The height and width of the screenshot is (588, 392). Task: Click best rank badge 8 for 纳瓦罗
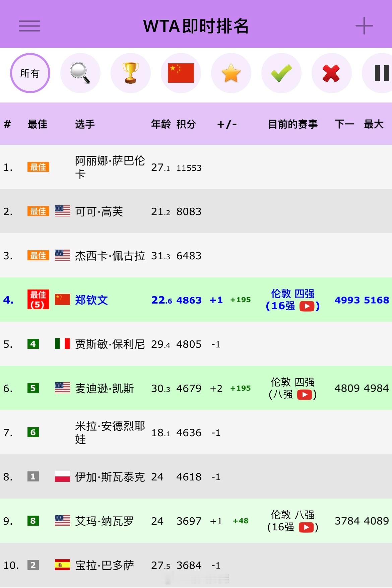pyautogui.click(x=33, y=521)
